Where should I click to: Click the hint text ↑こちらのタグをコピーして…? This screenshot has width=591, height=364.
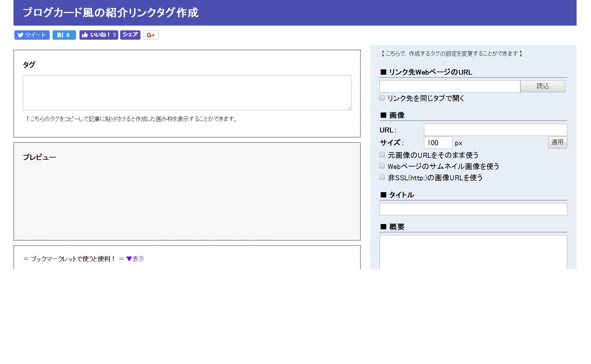point(131,119)
